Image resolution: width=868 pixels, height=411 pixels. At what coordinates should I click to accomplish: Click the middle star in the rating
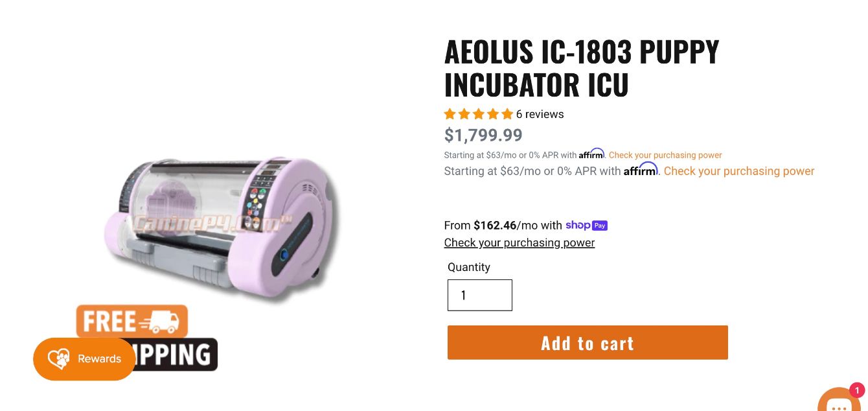click(479, 115)
